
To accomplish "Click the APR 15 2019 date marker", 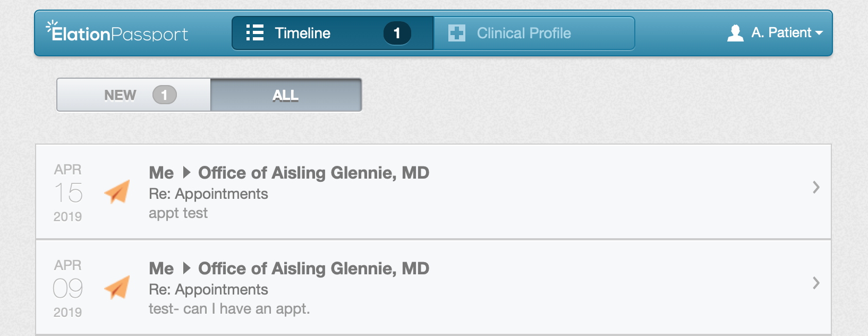I will pos(68,192).
